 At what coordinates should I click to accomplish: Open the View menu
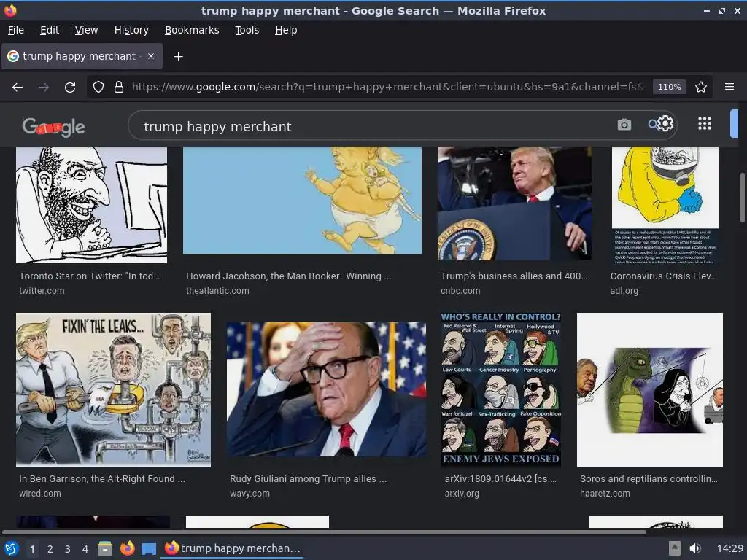click(86, 30)
